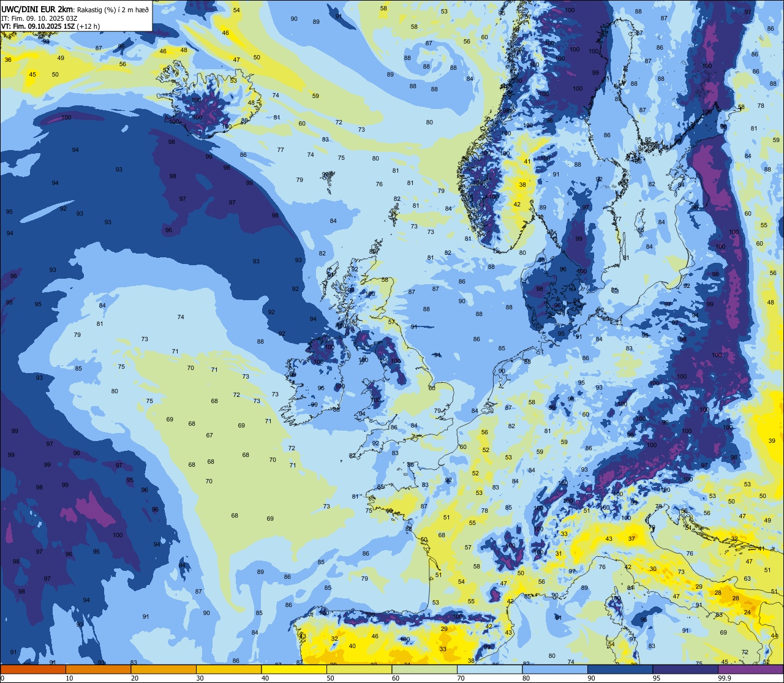This screenshot has height=683, width=784.
Task: Click the legend scale label "60"
Action: tap(395, 678)
